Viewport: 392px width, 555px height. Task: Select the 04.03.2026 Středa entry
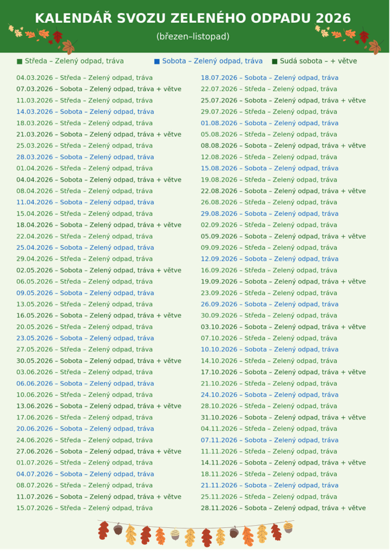pyautogui.click(x=85, y=78)
